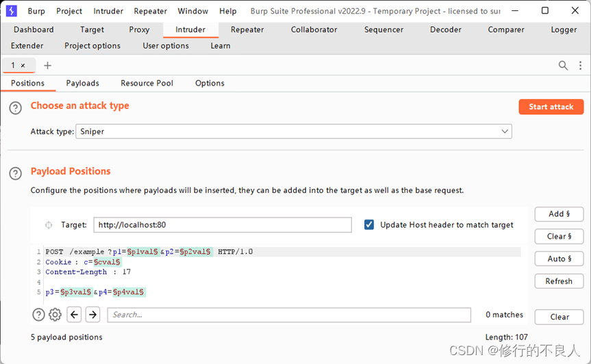Switch to the Payloads sub-tab
The image size is (591, 364).
83,83
